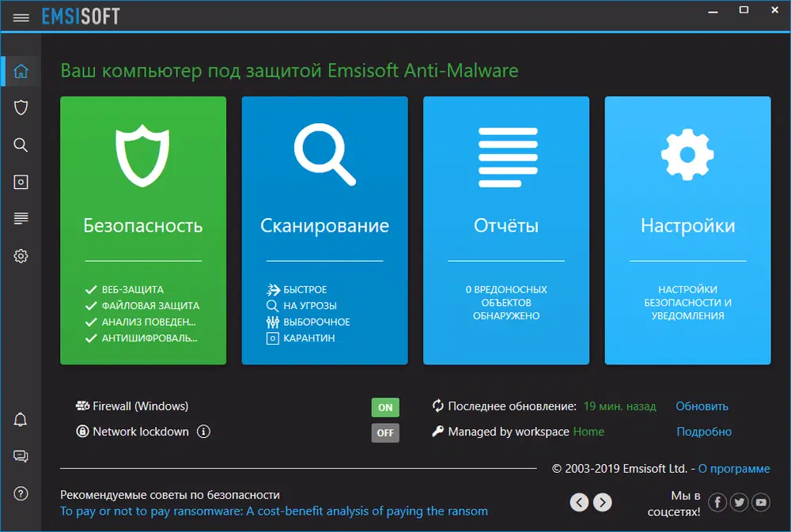Select the Home icon in sidebar
The height and width of the screenshot is (532, 791).
[x=21, y=71]
